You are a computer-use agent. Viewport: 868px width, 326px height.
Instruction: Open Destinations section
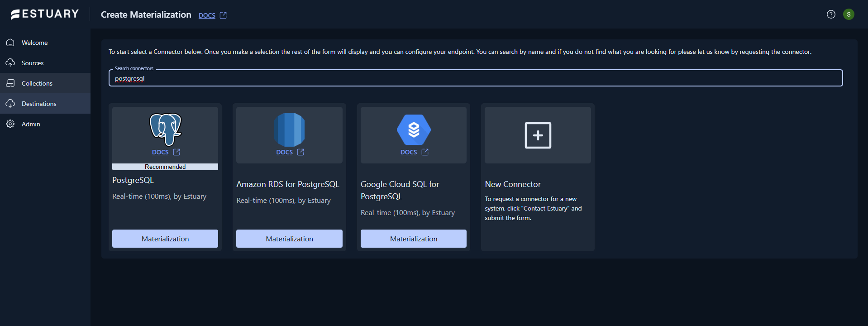[x=45, y=104]
